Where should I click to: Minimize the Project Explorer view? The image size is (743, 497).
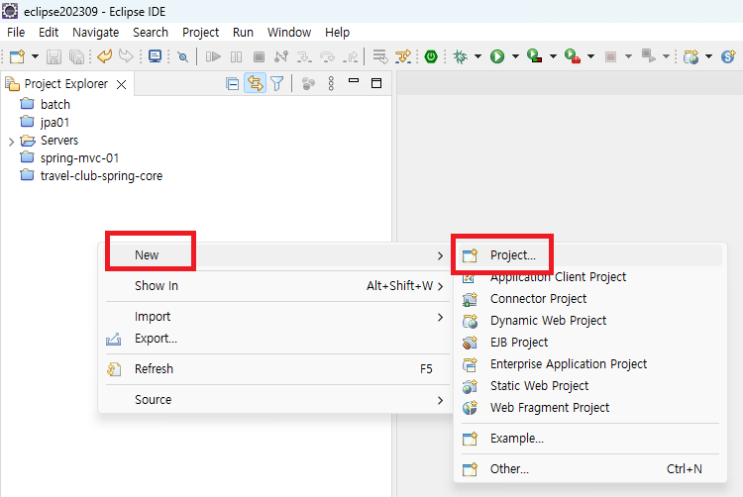coord(353,81)
